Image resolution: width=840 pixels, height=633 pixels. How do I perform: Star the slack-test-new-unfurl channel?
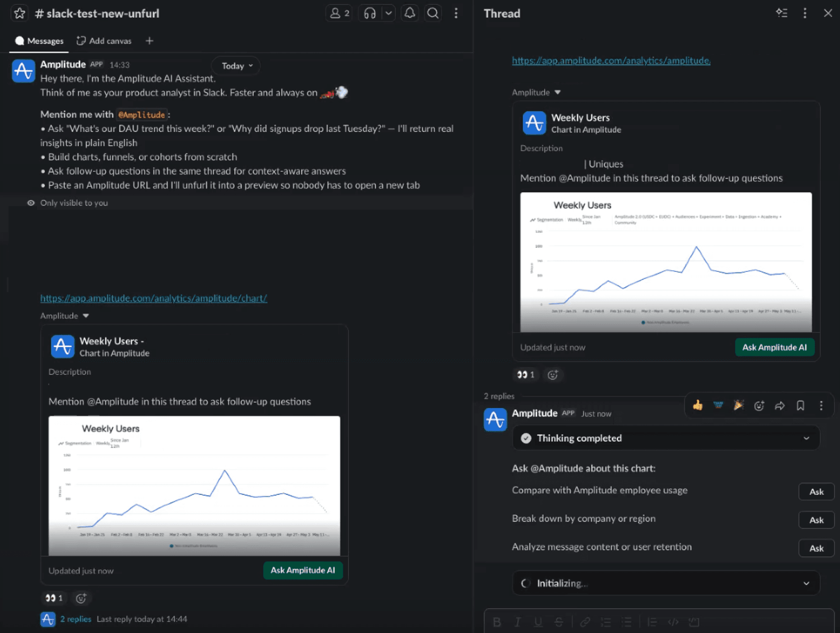(19, 14)
